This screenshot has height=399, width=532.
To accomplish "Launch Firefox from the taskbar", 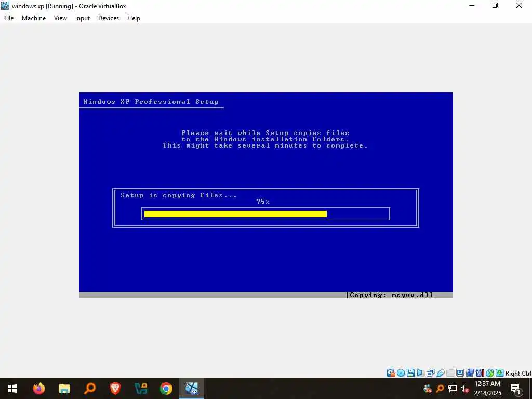I will [38, 389].
